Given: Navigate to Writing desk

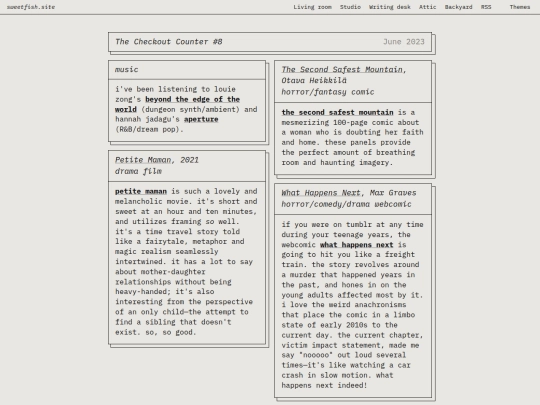Looking at the screenshot, I should [x=390, y=7].
